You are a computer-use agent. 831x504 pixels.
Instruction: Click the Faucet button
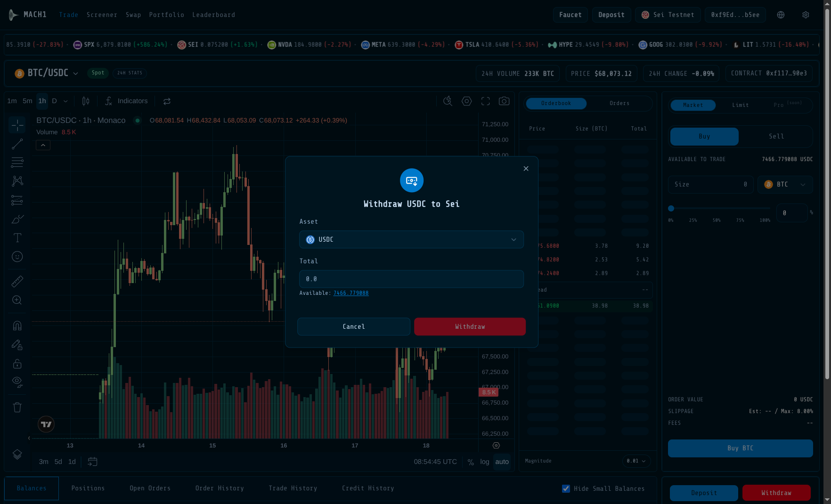570,15
